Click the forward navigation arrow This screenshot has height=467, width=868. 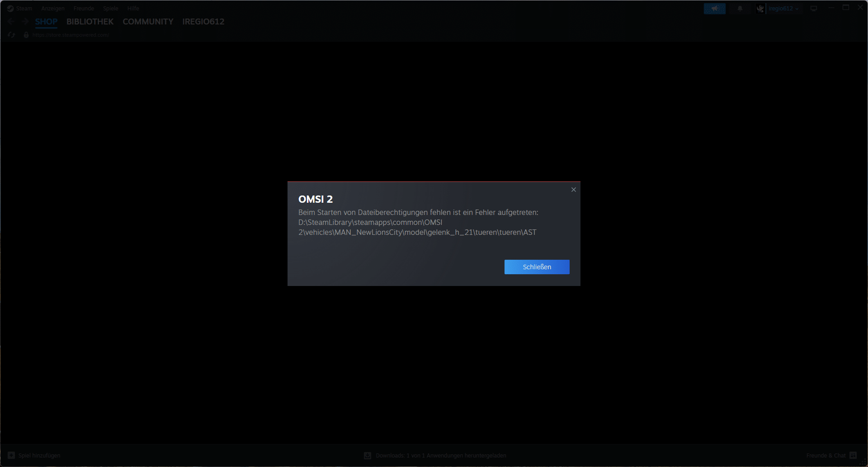[x=25, y=22]
